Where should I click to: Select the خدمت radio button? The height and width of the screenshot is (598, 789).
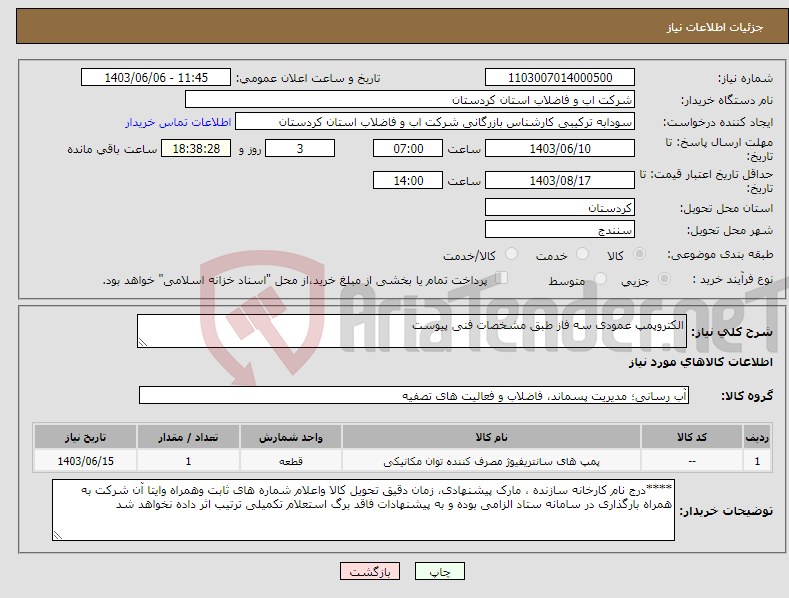pos(582,254)
